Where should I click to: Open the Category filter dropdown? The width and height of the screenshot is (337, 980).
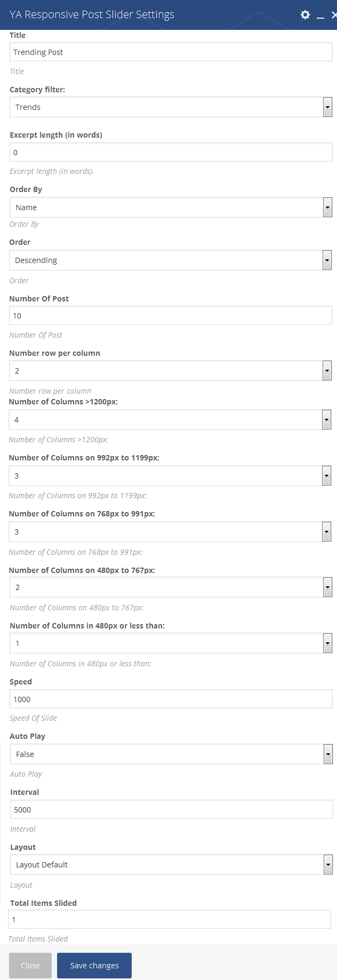[x=171, y=107]
